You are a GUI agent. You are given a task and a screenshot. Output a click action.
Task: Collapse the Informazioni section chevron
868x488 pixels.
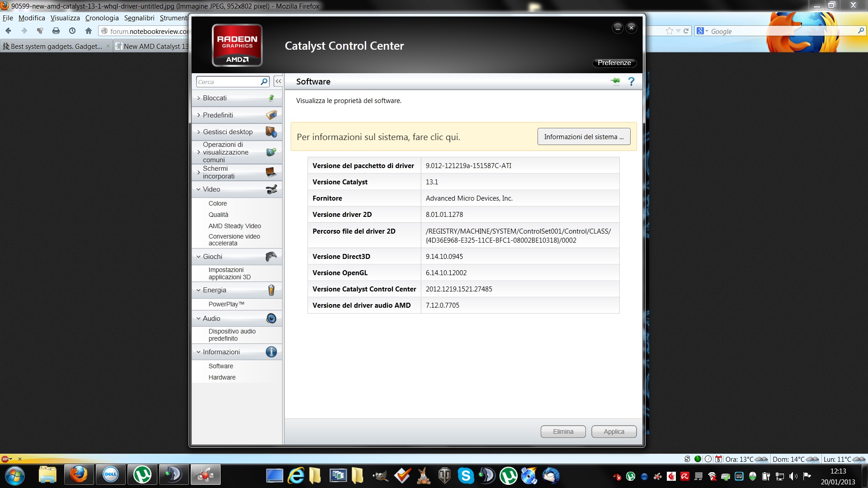pos(198,352)
